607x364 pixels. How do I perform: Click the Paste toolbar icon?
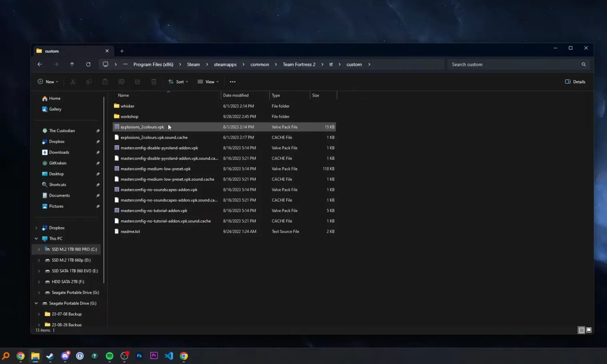(x=105, y=82)
